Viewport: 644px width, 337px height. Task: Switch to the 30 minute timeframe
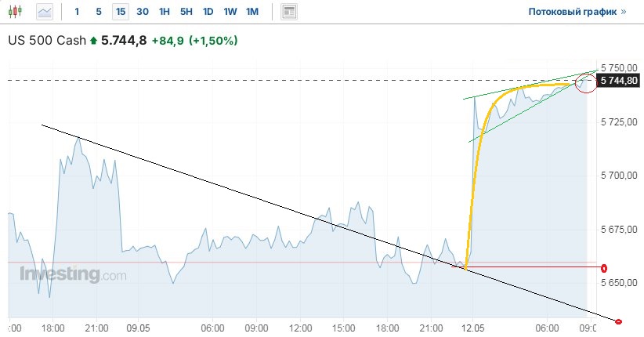pos(142,12)
